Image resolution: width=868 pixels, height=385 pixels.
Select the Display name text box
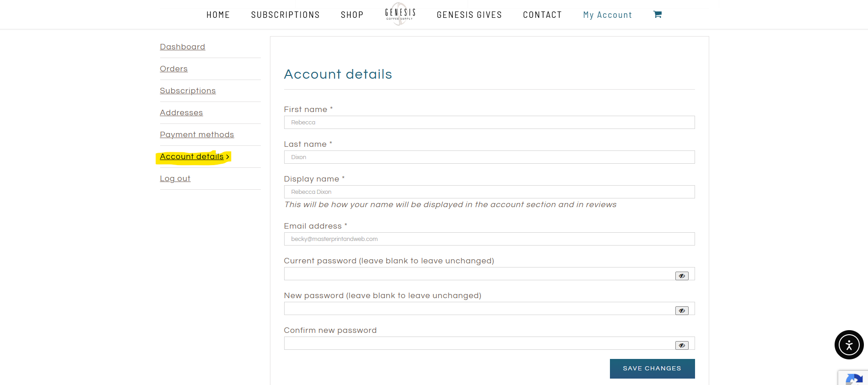(489, 192)
